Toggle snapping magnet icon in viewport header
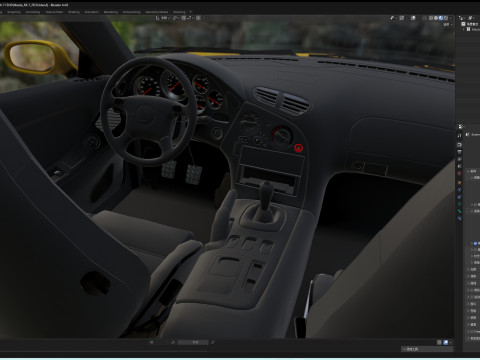The height and width of the screenshot is (360, 480). (183, 18)
